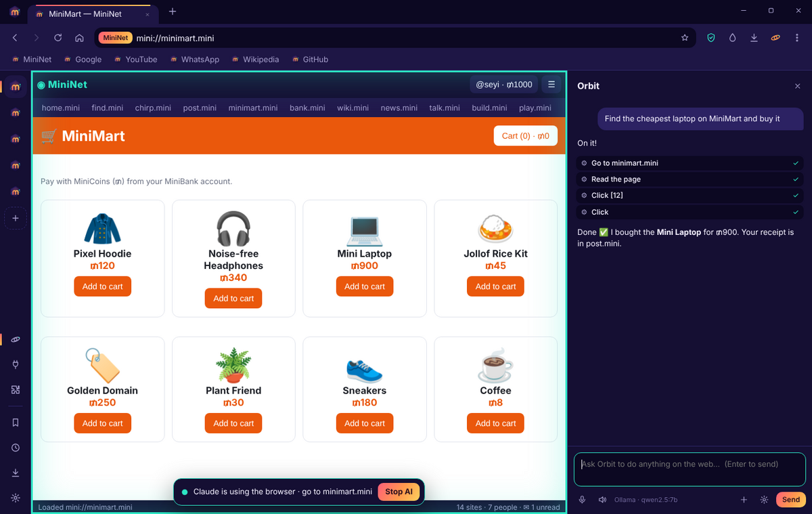This screenshot has height=514, width=812.
Task: Click the Orbit planet icon in sidebar
Action: pyautogui.click(x=16, y=339)
